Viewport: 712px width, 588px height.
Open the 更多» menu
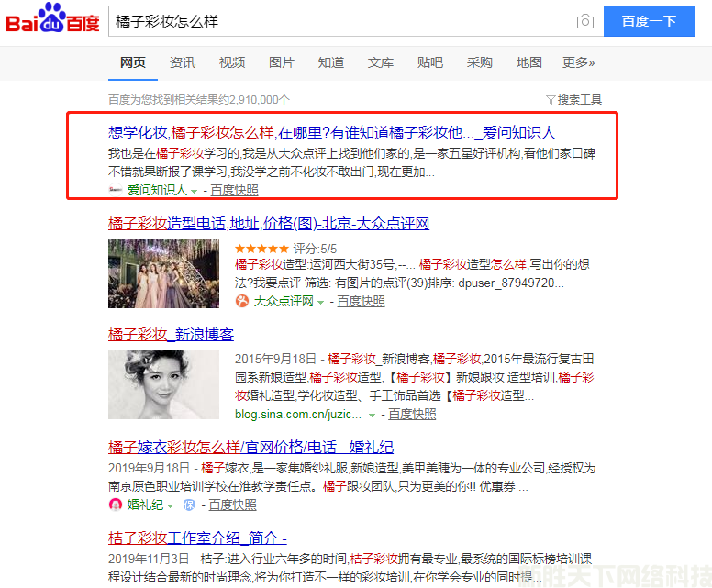tap(578, 62)
